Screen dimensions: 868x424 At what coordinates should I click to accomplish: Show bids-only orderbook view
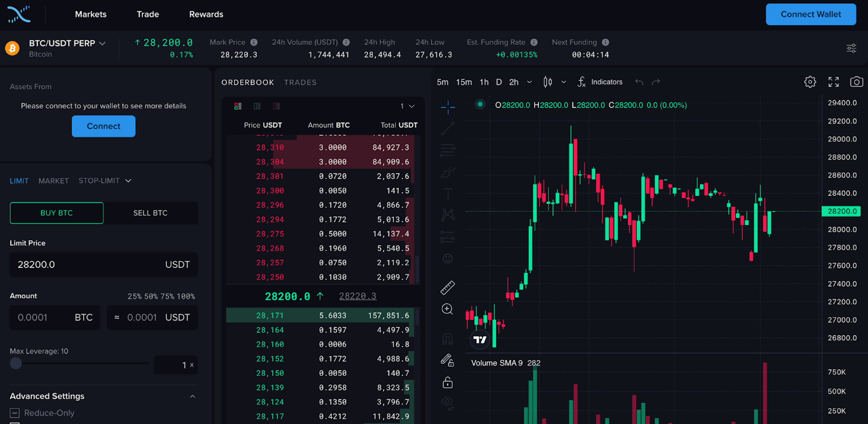click(257, 106)
